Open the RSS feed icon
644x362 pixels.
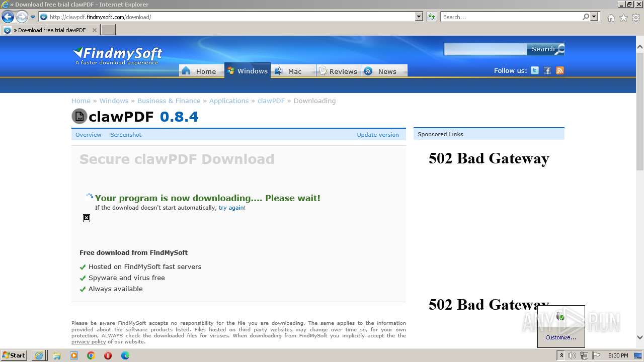point(560,70)
